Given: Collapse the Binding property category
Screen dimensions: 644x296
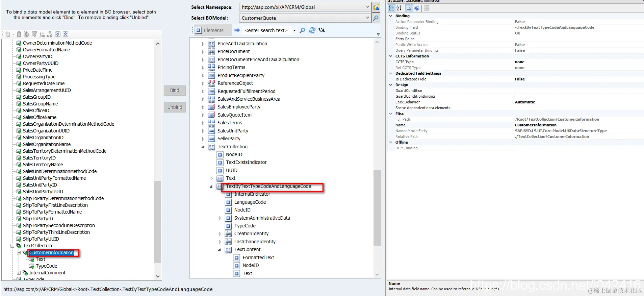Looking at the screenshot, I should point(391,16).
